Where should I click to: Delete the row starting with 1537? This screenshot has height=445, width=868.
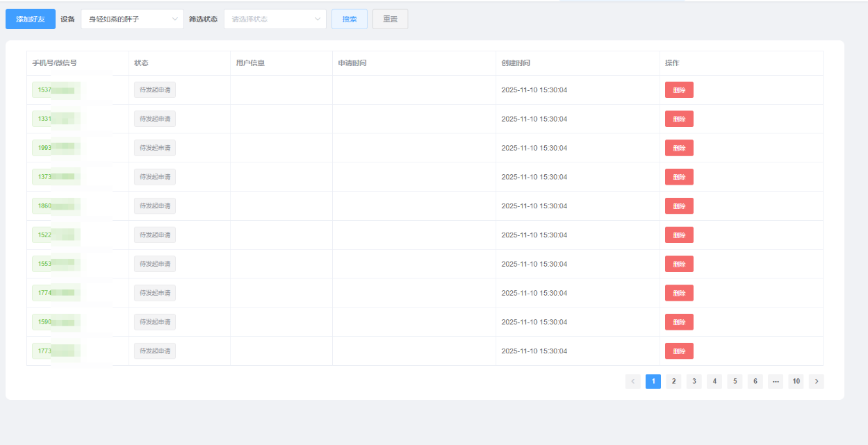point(679,90)
